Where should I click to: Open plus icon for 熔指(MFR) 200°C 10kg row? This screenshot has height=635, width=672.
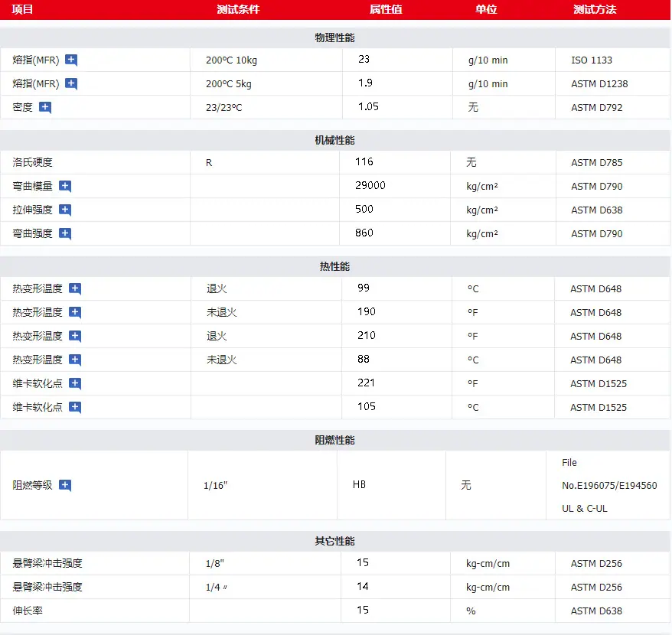[71, 60]
